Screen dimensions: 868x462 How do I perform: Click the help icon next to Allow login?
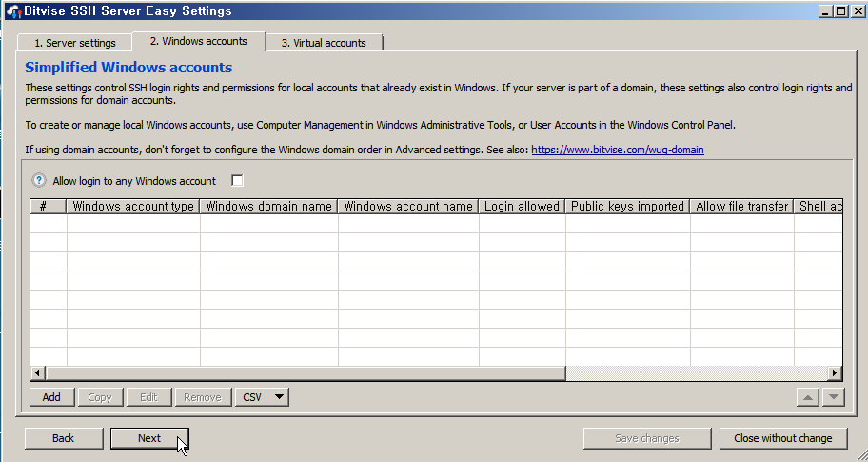[39, 181]
